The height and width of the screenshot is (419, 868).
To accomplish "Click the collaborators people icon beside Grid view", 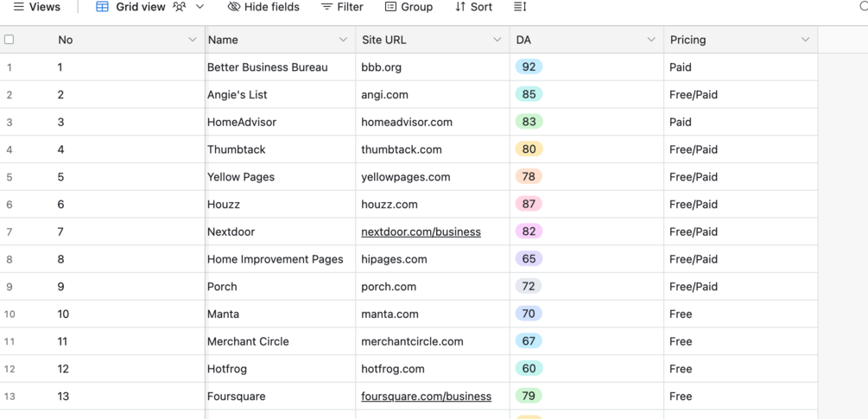I will click(179, 7).
